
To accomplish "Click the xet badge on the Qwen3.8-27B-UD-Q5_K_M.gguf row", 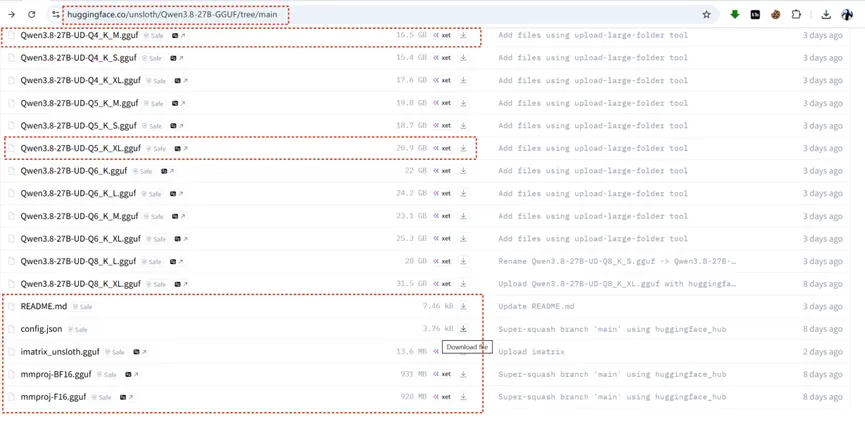I will coord(442,103).
